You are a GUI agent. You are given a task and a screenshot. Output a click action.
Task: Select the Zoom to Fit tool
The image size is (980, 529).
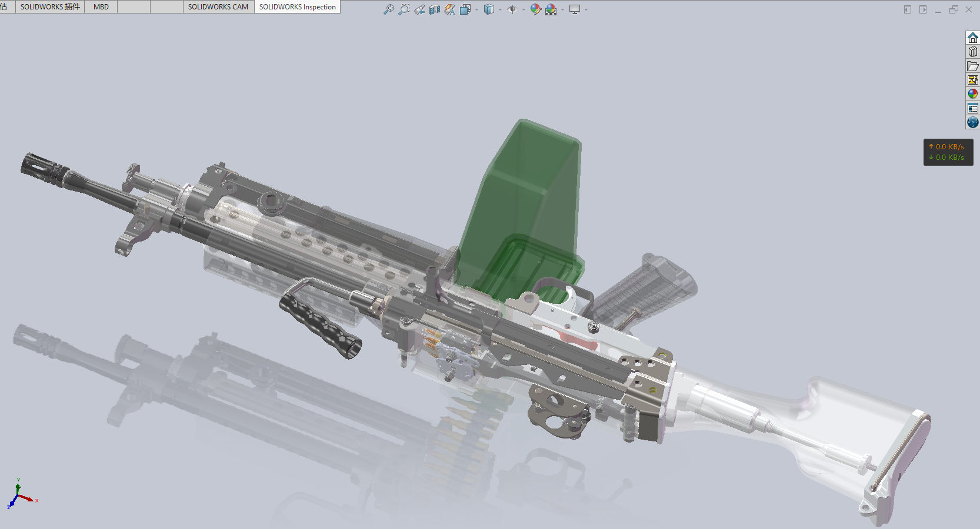(x=388, y=9)
